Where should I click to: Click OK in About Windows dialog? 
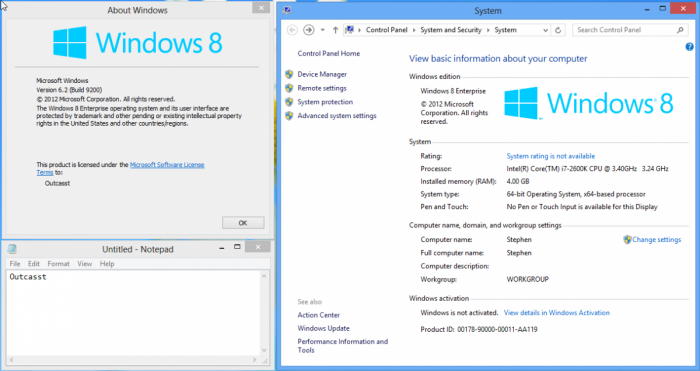point(243,223)
